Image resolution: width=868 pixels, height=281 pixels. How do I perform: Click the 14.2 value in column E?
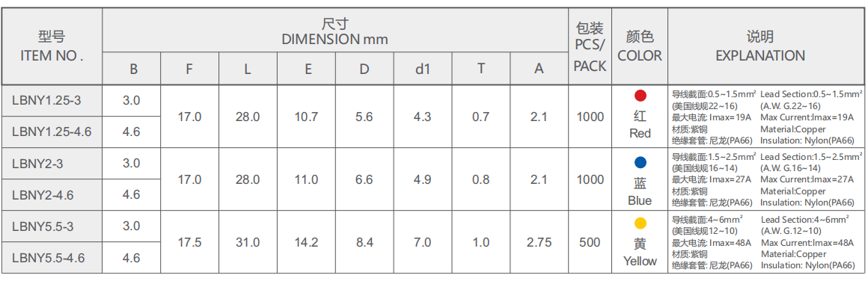coord(308,242)
